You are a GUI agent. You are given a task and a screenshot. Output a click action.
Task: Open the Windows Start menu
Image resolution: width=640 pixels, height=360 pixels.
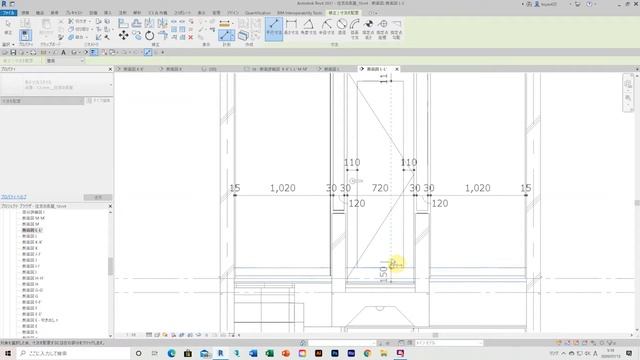point(8,353)
